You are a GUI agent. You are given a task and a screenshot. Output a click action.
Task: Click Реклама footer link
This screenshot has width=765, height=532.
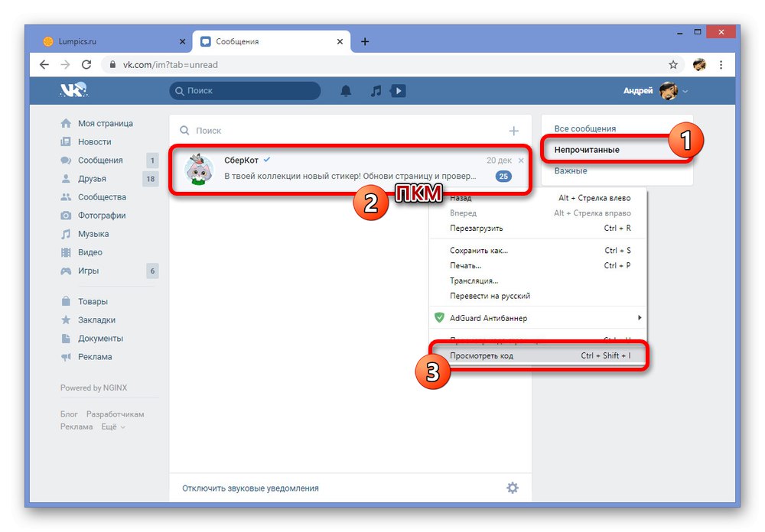click(76, 427)
